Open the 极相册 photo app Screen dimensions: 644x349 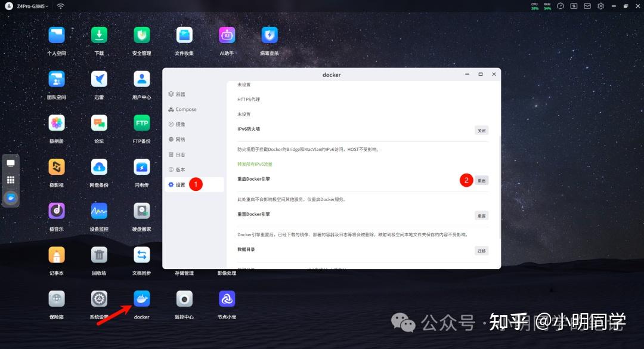pos(57,123)
